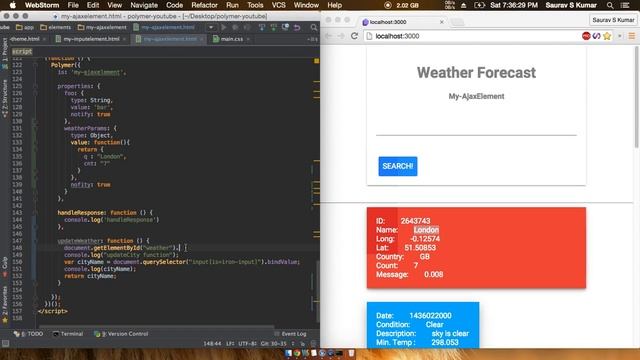The image size is (640, 360).
Task: Open the Favorites tool window sidebar tab
Action: click(x=4, y=304)
